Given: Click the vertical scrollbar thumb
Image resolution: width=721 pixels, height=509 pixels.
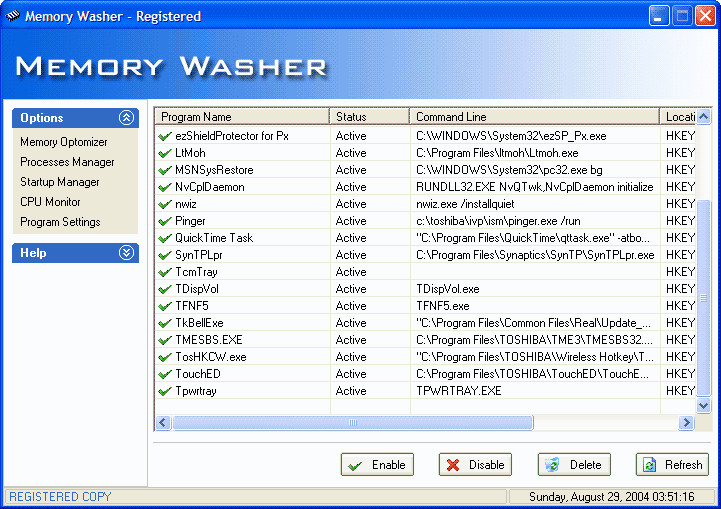Looking at the screenshot, I should coord(704,298).
